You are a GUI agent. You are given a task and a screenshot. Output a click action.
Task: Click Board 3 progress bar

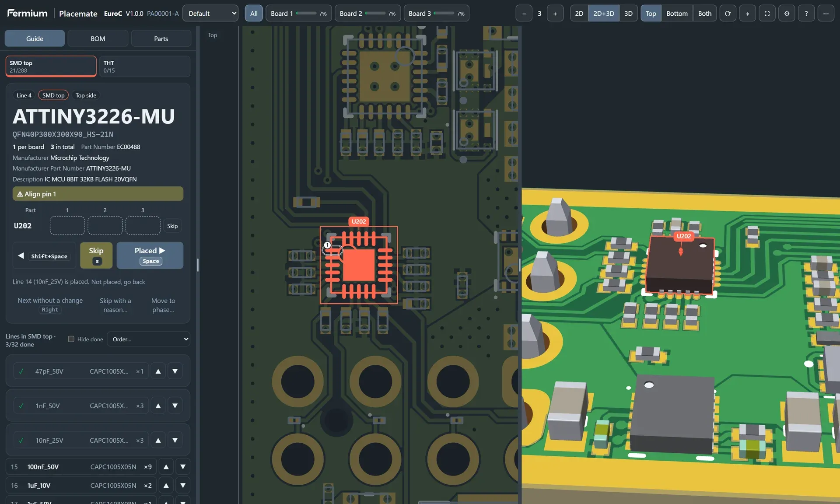tap(444, 14)
